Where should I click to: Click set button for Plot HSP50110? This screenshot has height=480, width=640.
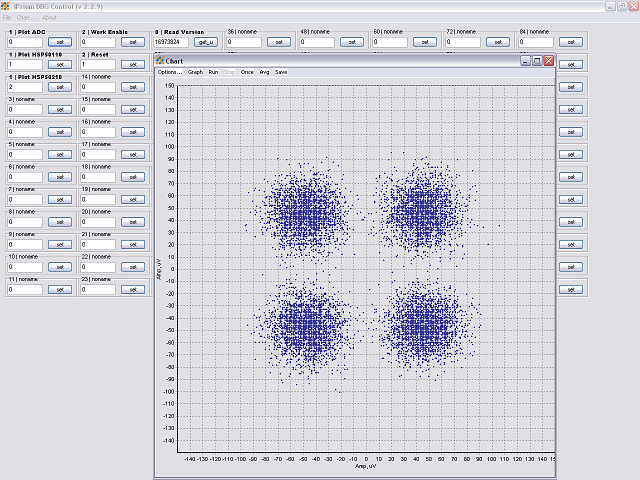tap(60, 64)
